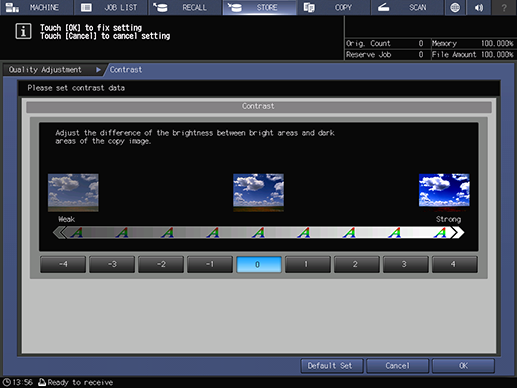Click the STORE disk icon
The image size is (517, 388).
235,7
